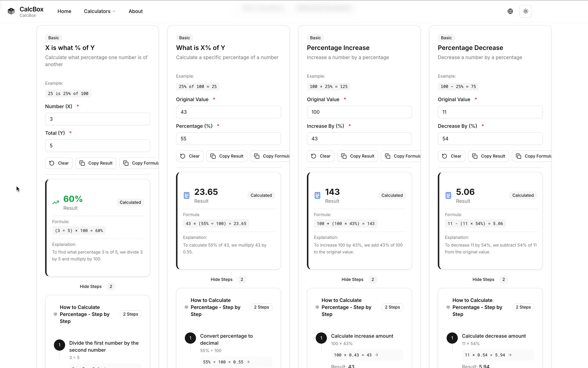Viewport: 588px width, 368px height.
Task: Click the formula (3 ÷ 5) × 100 = 60%
Action: pos(79,230)
